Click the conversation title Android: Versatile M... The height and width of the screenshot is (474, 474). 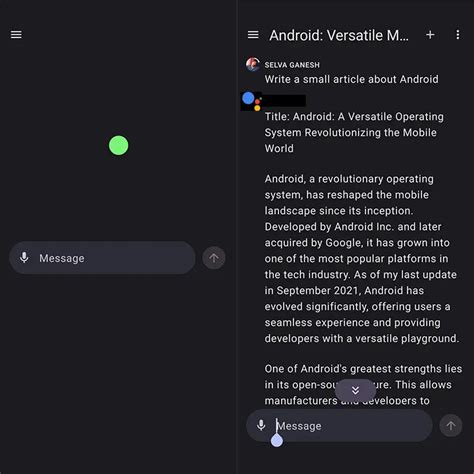pos(339,35)
